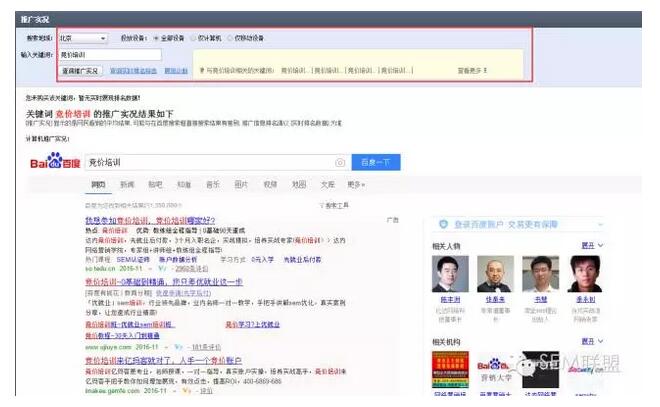This screenshot has width=660, height=407.
Task: Open the black organization thumbnail
Action: pos(540,370)
